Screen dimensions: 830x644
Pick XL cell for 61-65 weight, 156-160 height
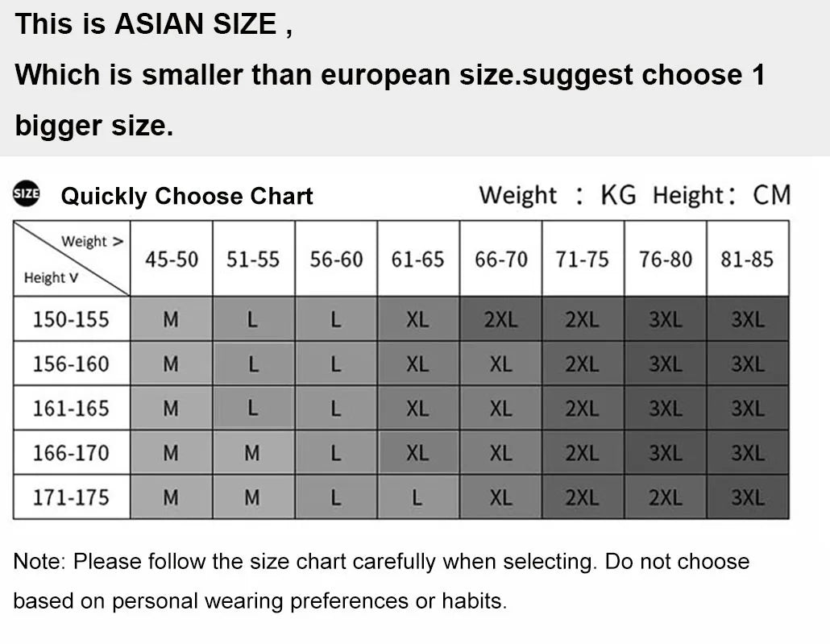coord(417,364)
